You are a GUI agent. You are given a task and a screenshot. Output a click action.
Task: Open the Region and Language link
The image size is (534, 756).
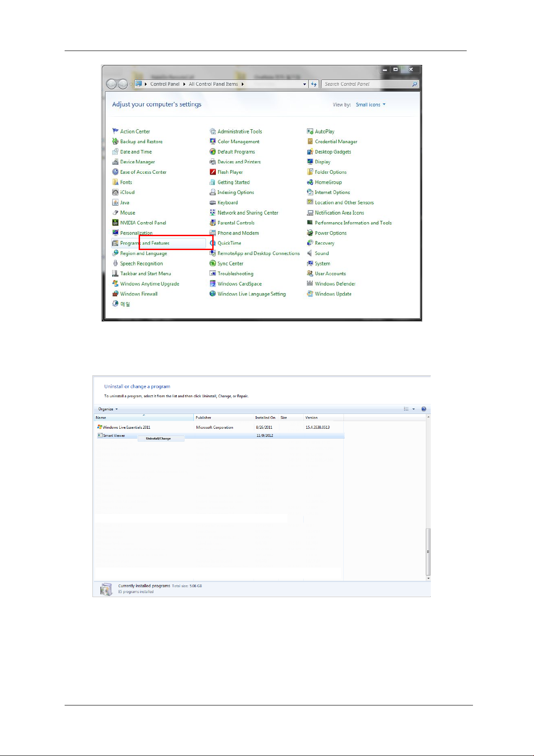pyautogui.click(x=144, y=253)
